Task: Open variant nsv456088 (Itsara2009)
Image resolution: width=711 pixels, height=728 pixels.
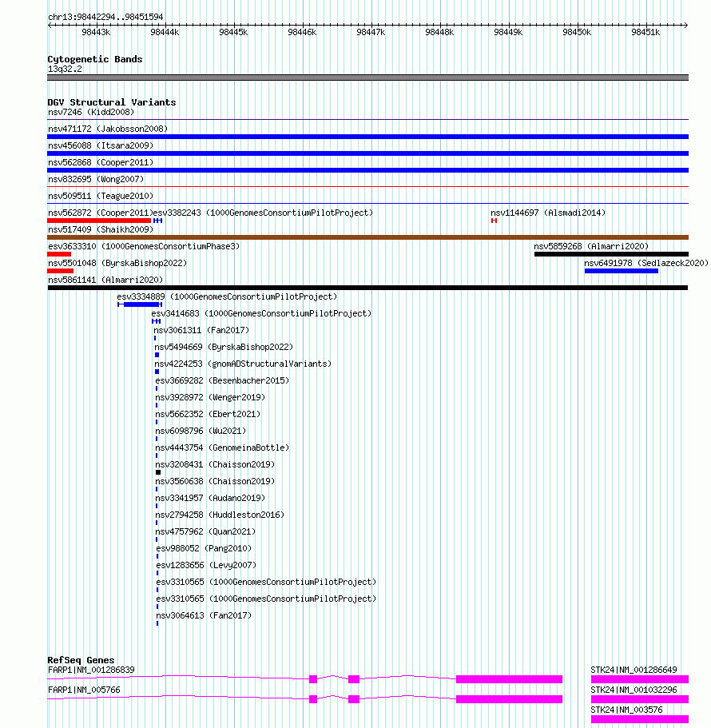Action: click(x=101, y=145)
